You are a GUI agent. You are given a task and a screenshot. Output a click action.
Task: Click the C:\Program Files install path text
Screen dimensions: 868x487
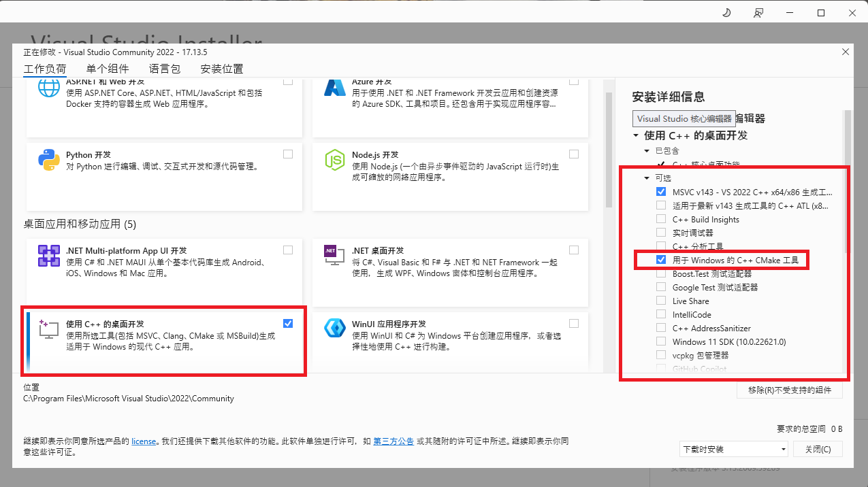point(129,399)
